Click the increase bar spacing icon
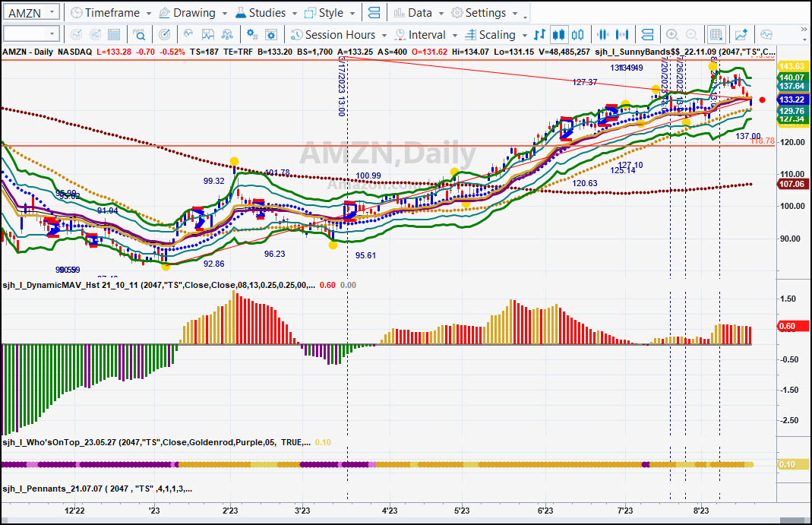This screenshot has height=525, width=812. [x=622, y=35]
